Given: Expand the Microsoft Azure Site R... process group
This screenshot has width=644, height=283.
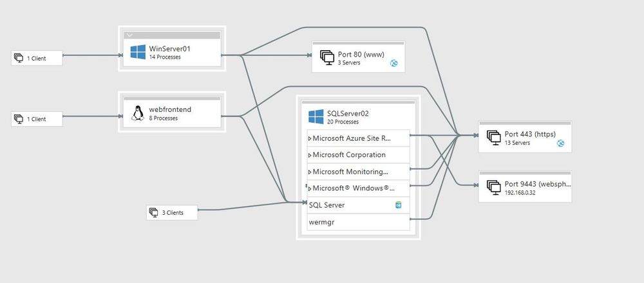Looking at the screenshot, I should click(x=310, y=139).
